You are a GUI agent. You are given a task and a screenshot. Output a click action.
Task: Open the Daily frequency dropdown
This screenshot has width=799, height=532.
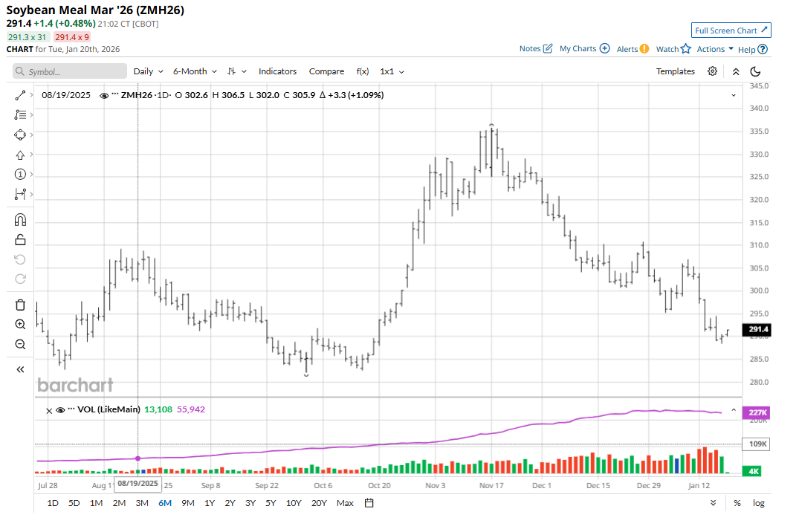(149, 71)
